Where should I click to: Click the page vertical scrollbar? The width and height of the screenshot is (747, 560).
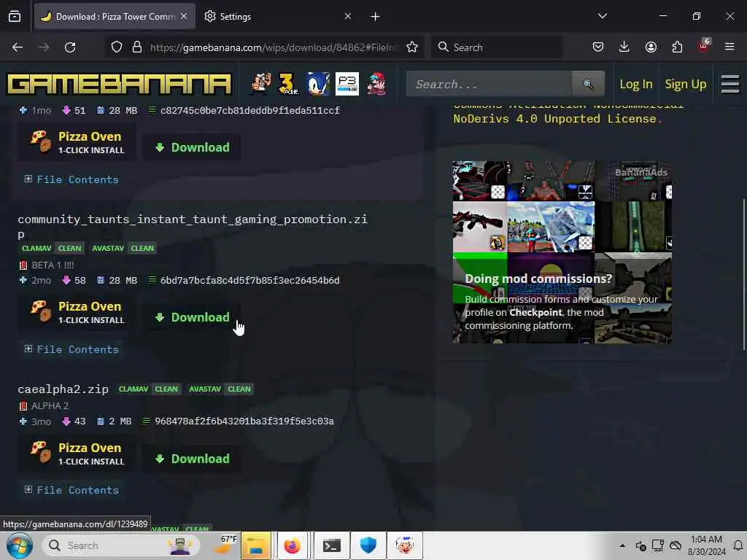(x=744, y=275)
